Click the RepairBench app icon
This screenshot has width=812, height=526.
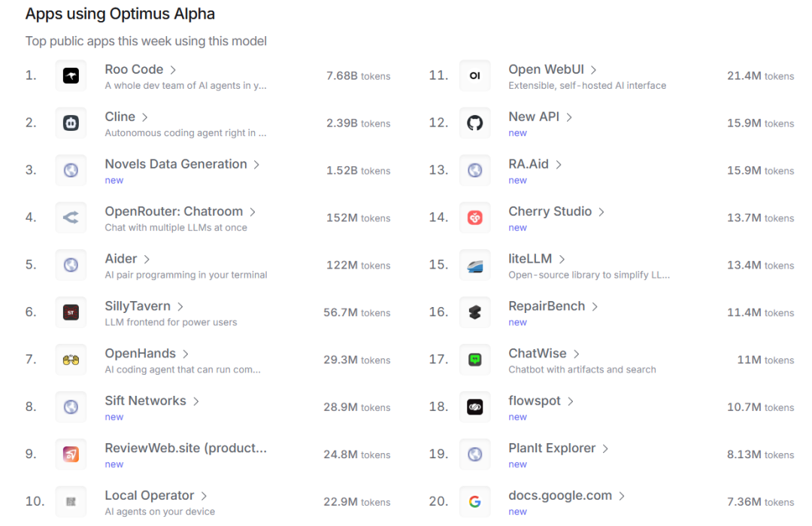point(474,312)
